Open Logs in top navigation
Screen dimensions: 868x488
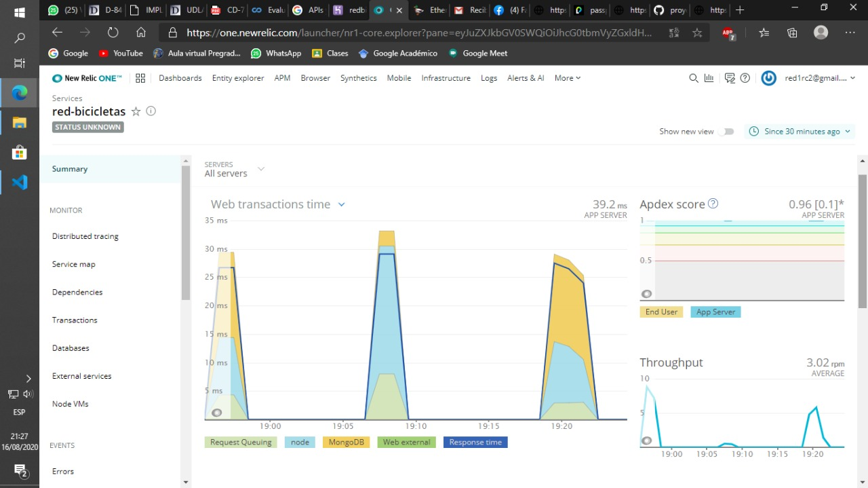(x=489, y=78)
